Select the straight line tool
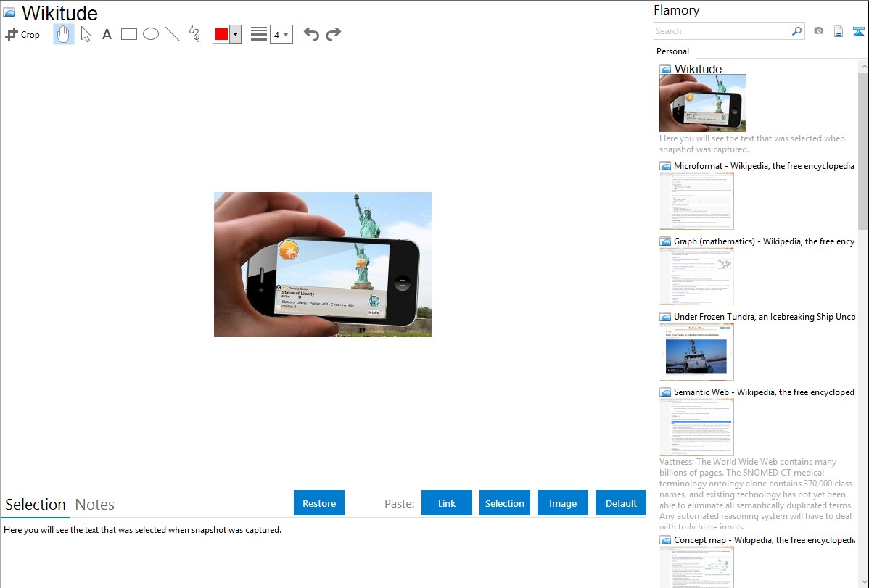The image size is (869, 588). [x=173, y=34]
